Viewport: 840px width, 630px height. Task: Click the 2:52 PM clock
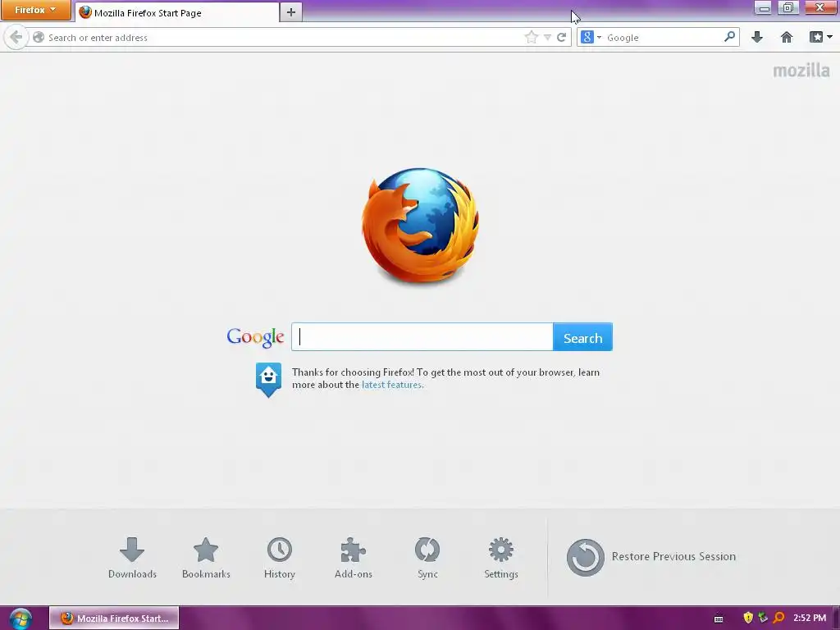click(810, 618)
